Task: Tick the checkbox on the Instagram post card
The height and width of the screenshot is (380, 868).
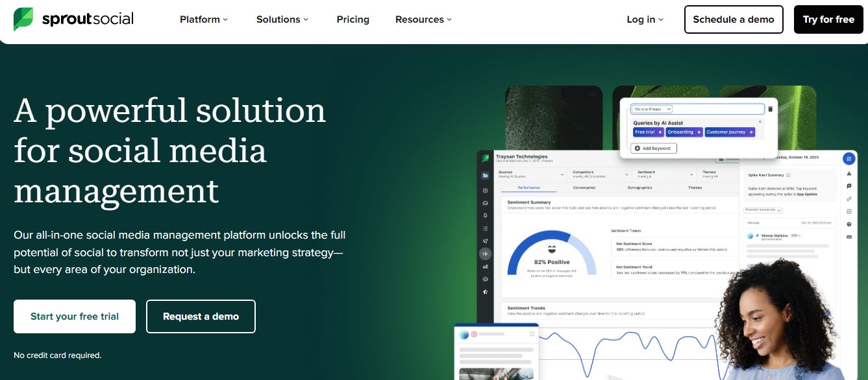Action: 532,335
